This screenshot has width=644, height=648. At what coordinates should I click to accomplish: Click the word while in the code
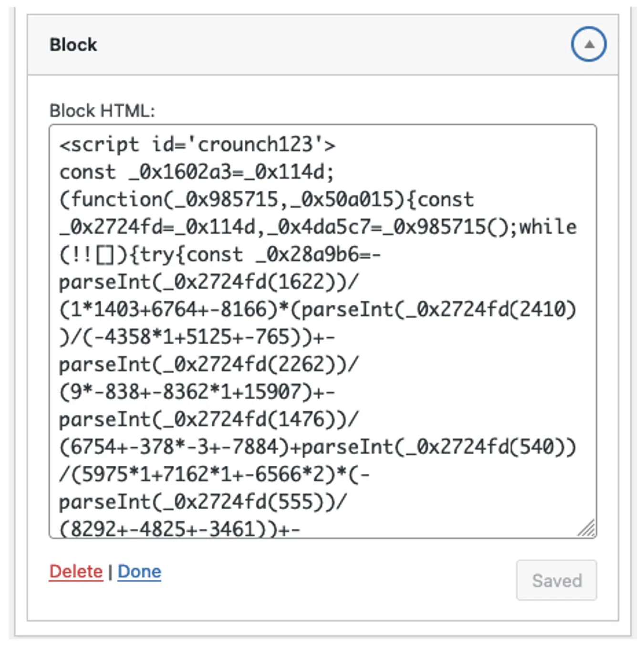[x=548, y=227]
